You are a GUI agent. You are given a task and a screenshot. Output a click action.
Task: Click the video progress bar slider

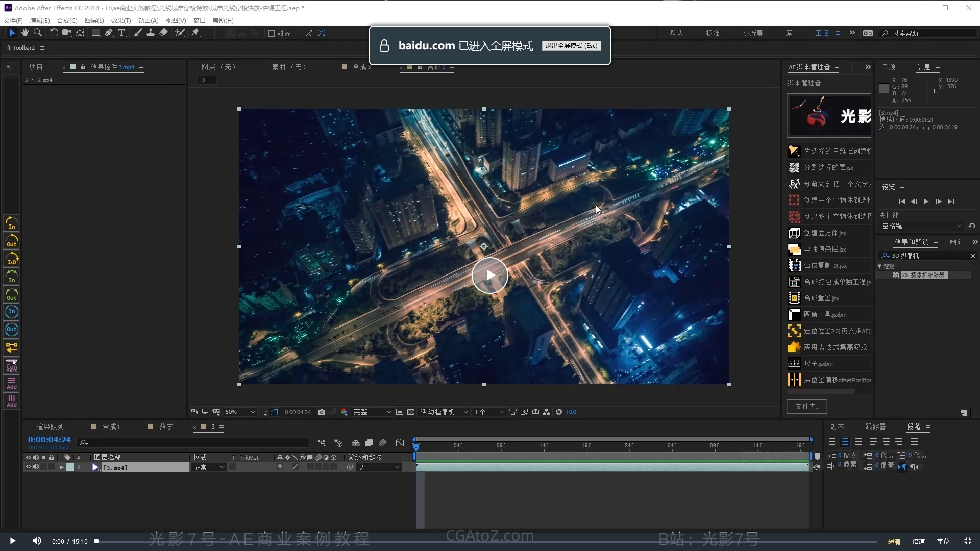pos(96,541)
